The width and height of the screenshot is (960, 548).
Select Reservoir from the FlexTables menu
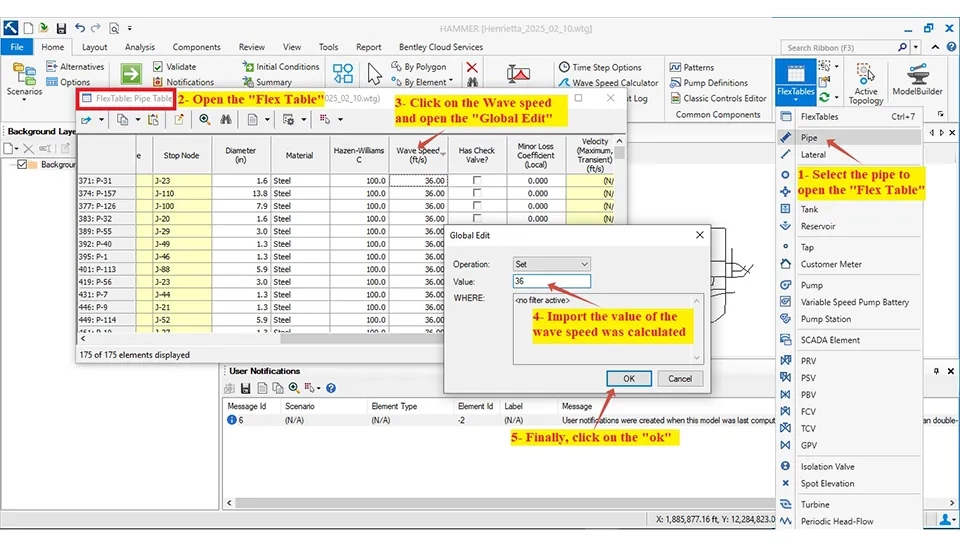pyautogui.click(x=817, y=226)
